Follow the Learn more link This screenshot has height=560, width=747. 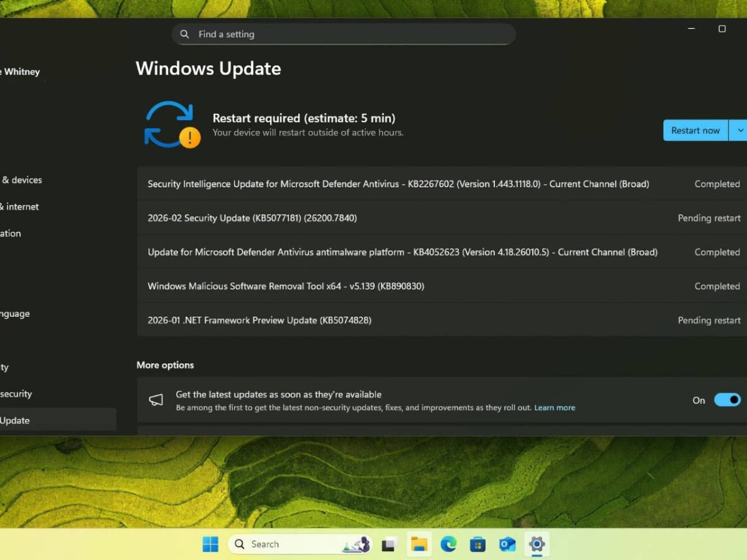(554, 408)
